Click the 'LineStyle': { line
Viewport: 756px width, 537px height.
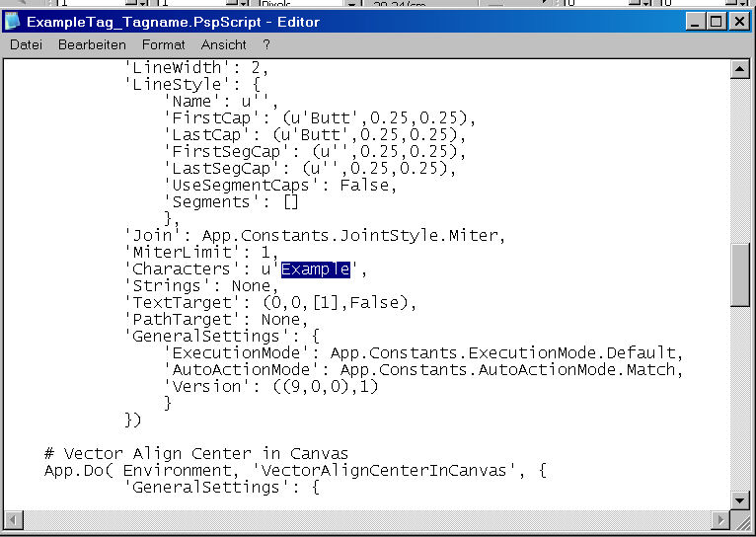[x=192, y=84]
